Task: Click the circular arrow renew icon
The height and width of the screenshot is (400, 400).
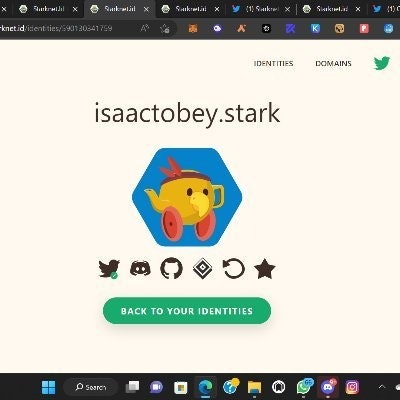Action: click(233, 269)
